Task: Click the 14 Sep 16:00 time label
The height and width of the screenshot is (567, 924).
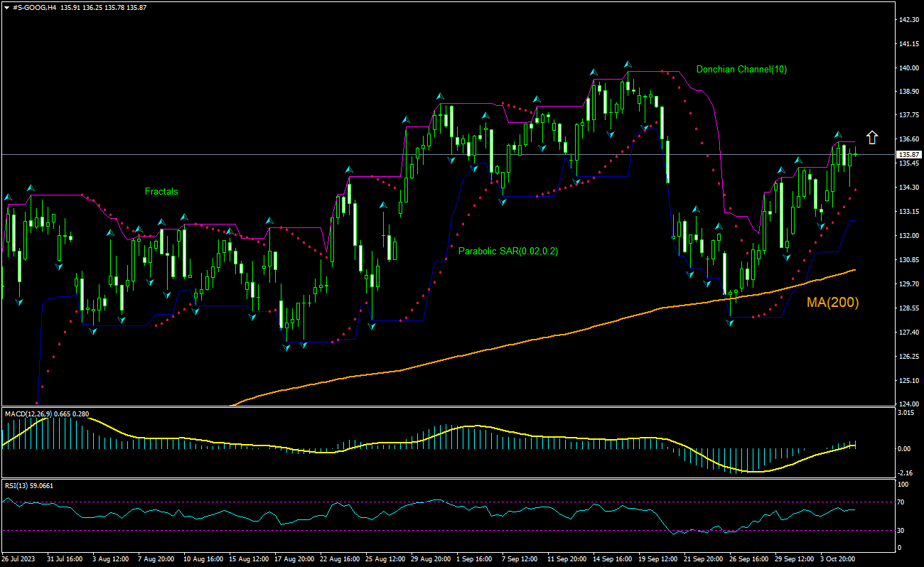Action: point(612,559)
